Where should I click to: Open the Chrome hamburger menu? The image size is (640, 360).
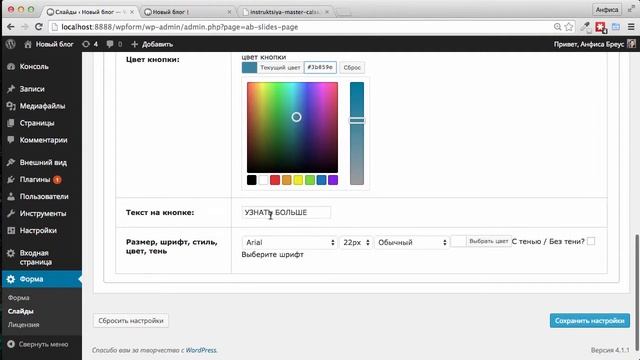pos(631,27)
